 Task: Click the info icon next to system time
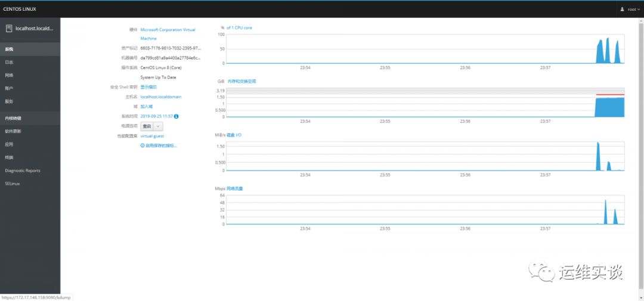(176, 116)
